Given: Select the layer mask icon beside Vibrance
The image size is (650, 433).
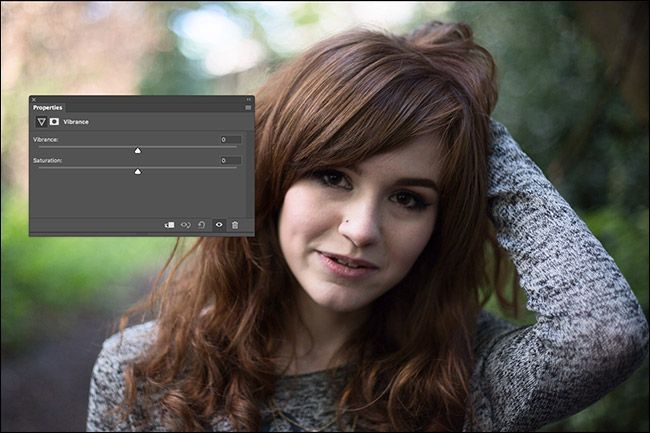Looking at the screenshot, I should pos(54,121).
